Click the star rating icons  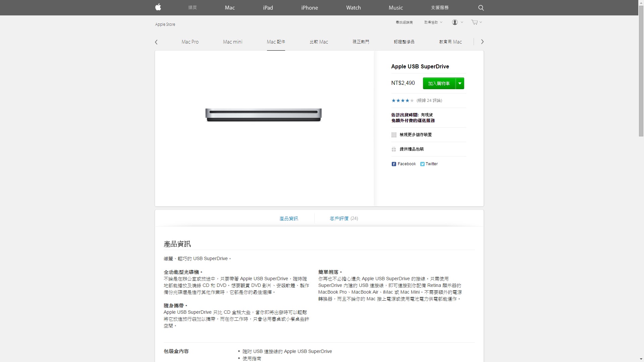402,101
